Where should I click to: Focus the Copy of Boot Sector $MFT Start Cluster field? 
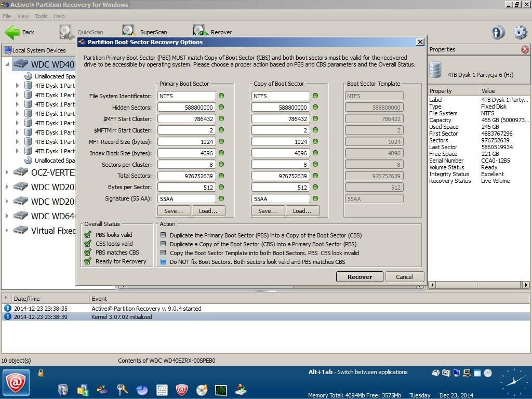pos(281,119)
